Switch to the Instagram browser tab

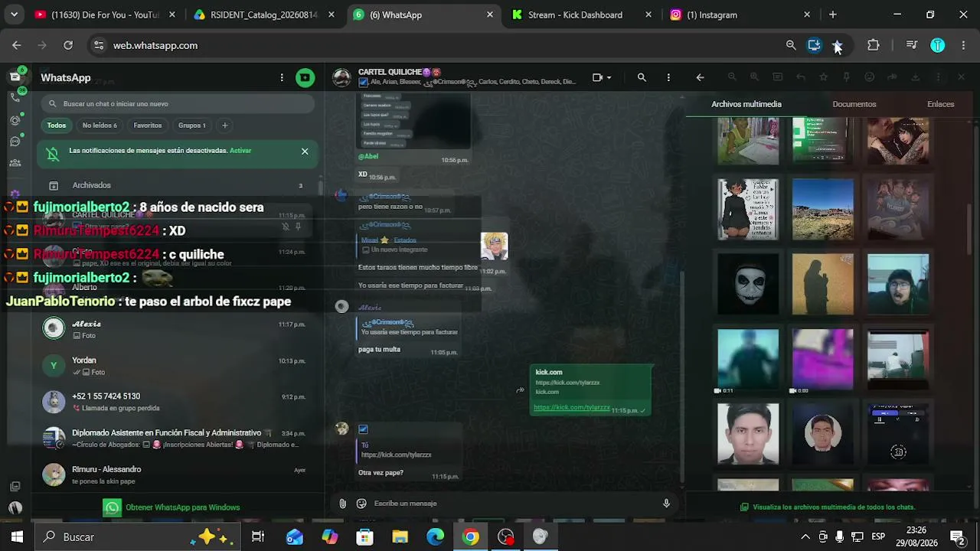(x=740, y=15)
